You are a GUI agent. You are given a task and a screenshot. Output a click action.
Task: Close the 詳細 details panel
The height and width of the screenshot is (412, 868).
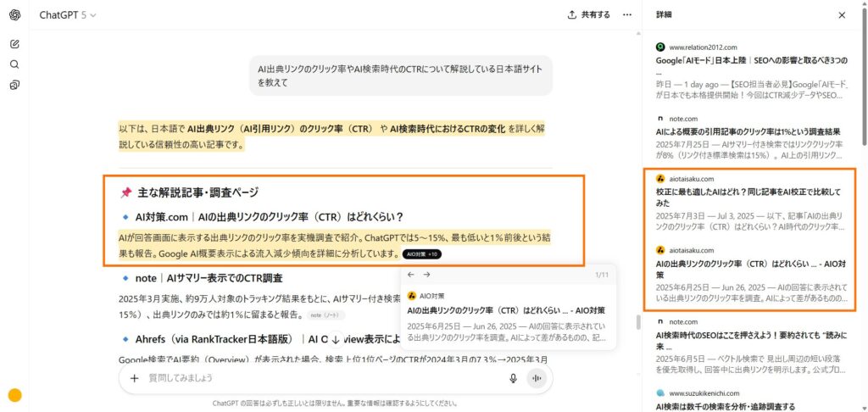(842, 15)
